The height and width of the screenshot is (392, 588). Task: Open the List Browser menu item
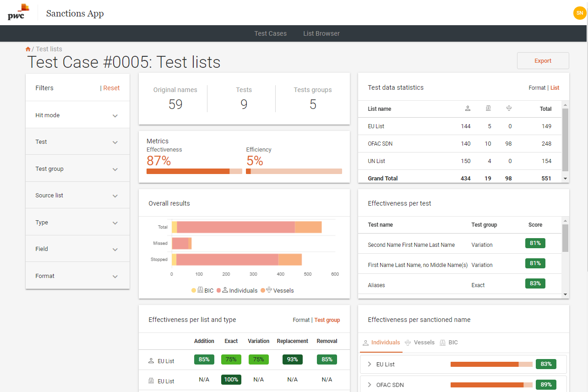pos(321,33)
